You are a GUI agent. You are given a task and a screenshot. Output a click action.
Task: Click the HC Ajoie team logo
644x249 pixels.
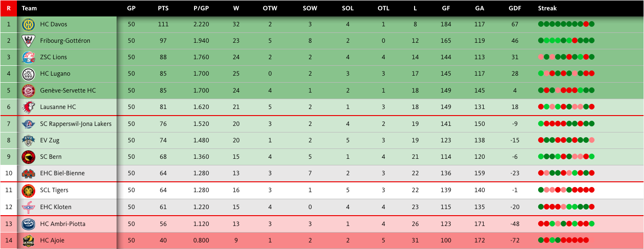(x=28, y=241)
